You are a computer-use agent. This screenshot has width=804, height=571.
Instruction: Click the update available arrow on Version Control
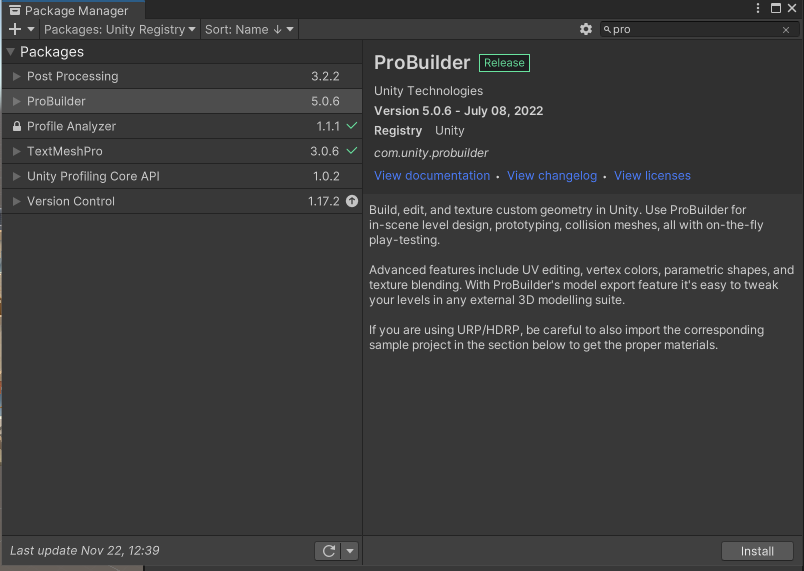pos(352,201)
